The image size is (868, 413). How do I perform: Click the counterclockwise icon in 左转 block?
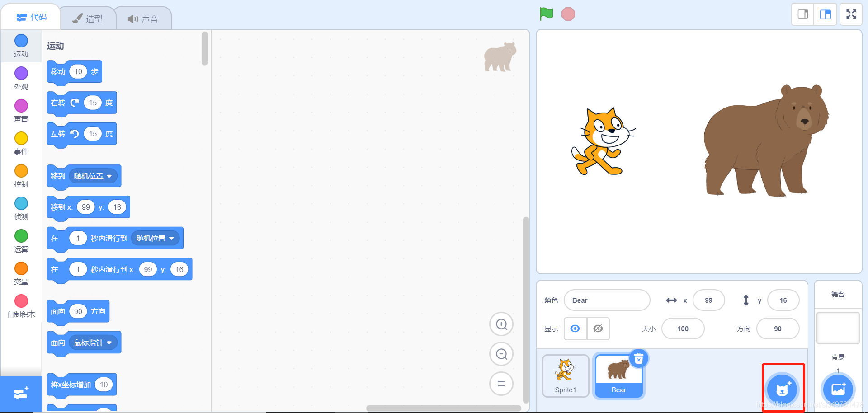[75, 134]
